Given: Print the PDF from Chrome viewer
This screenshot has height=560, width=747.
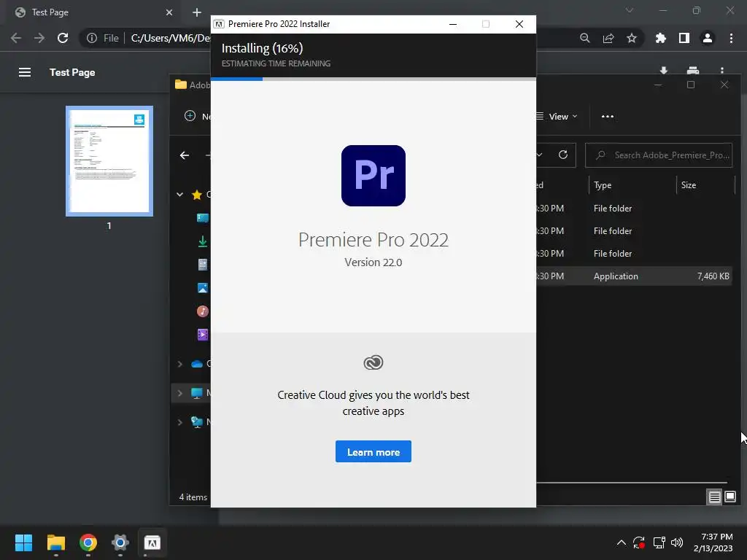Looking at the screenshot, I should (693, 71).
